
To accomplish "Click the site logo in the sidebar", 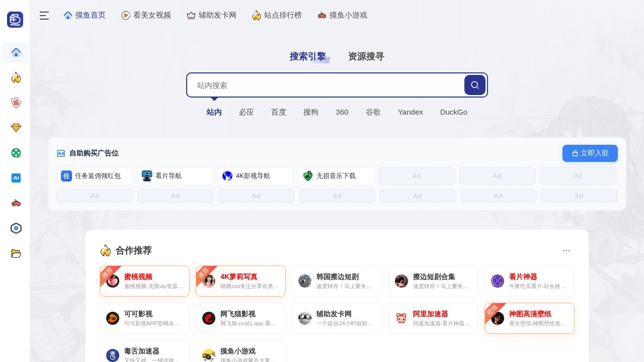I will point(15,20).
